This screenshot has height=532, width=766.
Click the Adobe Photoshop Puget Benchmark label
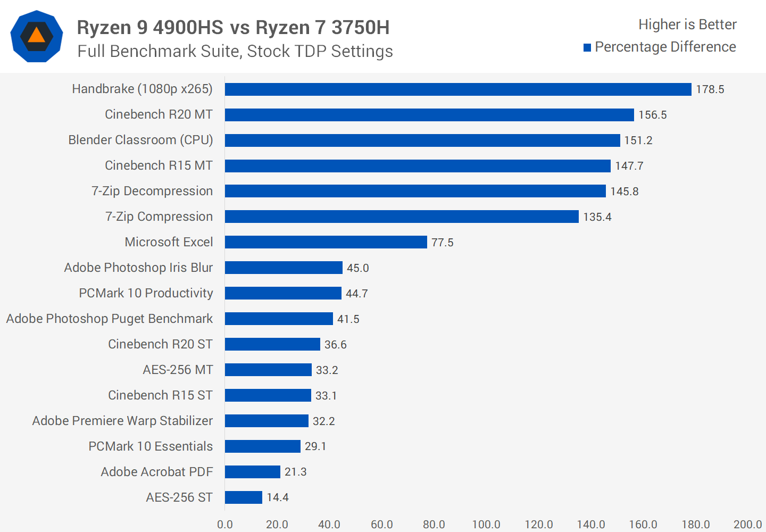coord(110,319)
